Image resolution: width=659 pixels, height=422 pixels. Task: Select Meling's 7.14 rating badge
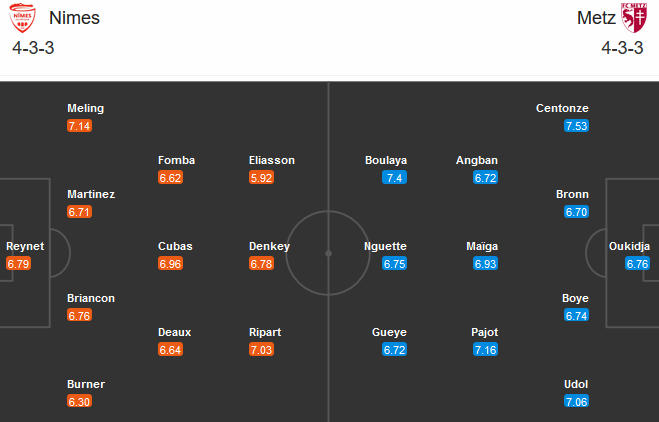pyautogui.click(x=79, y=126)
